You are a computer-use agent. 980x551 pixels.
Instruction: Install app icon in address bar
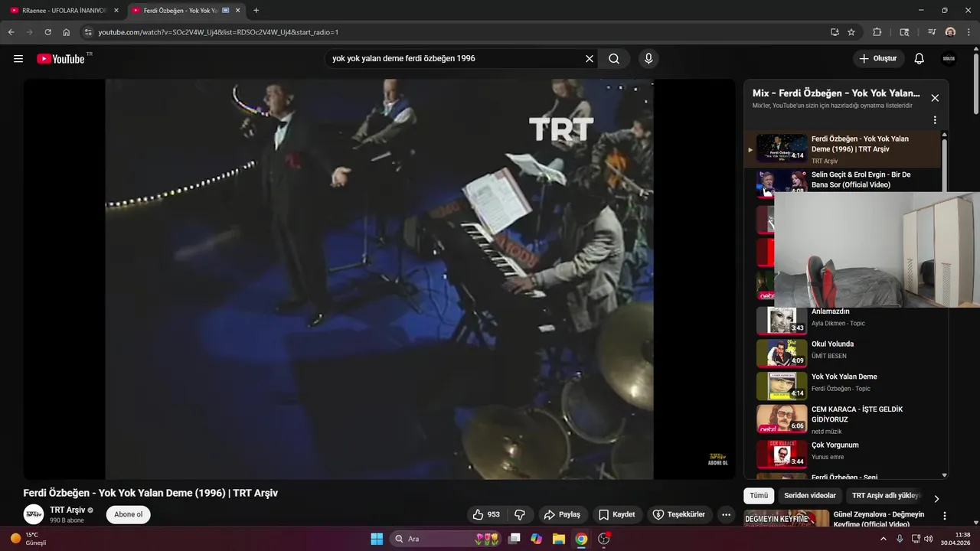[835, 32]
